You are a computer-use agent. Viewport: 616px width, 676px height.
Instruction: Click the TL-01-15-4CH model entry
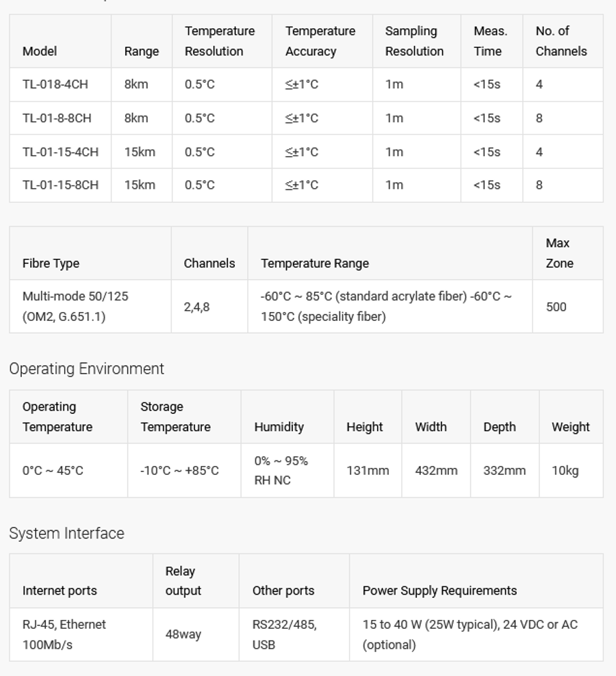click(60, 151)
